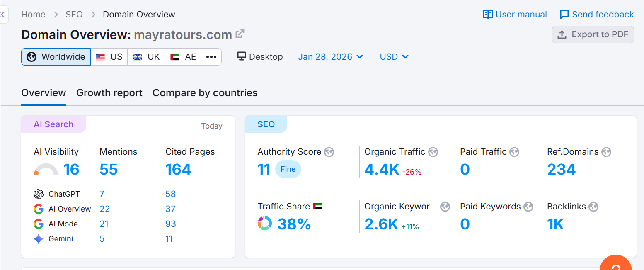Viewport: 644px width, 270px height.
Task: Open the ChatGPT mentions icon
Action: pyautogui.click(x=39, y=194)
